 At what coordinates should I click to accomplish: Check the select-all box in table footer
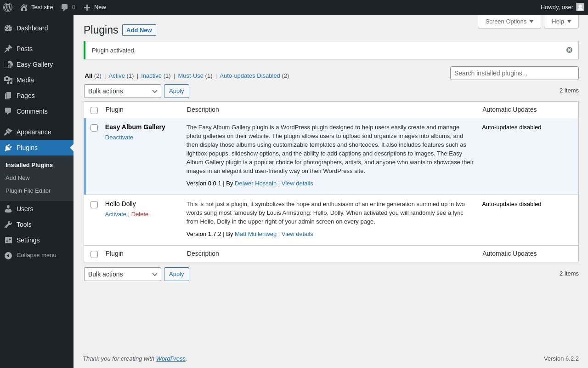pos(94,254)
